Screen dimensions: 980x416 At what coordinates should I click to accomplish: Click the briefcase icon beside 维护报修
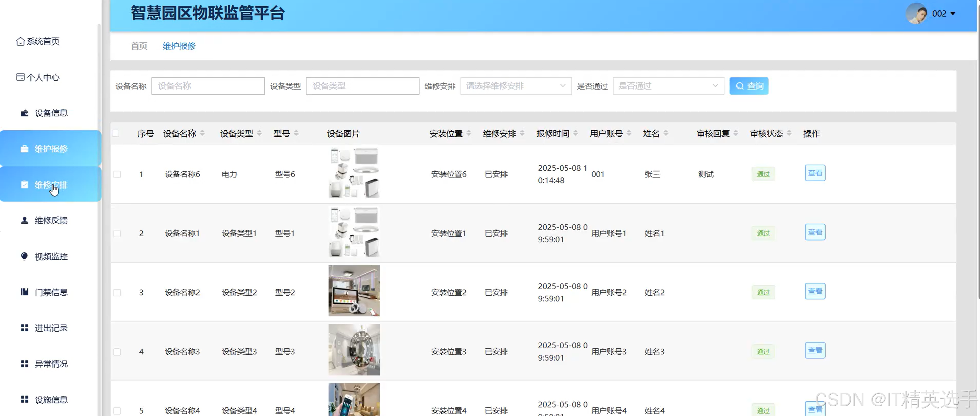[25, 149]
